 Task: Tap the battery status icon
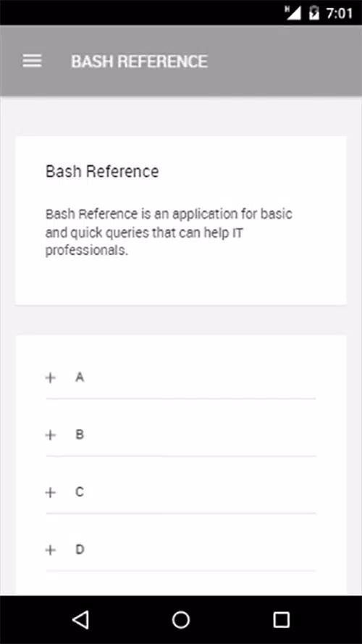[314, 13]
